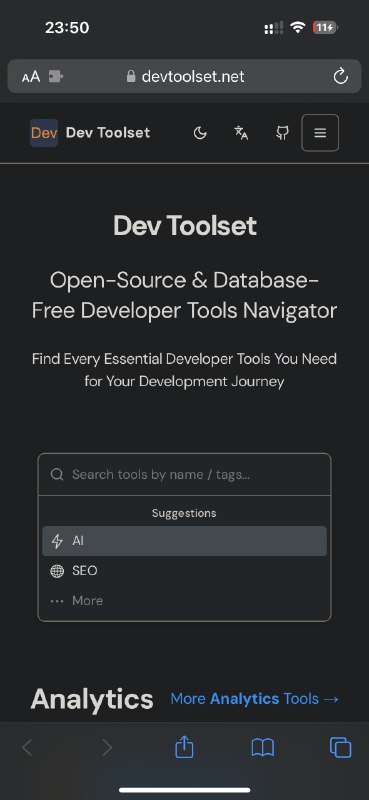This screenshot has width=369, height=800.
Task: Tap the Safari reader AA text size button
Action: click(31, 77)
